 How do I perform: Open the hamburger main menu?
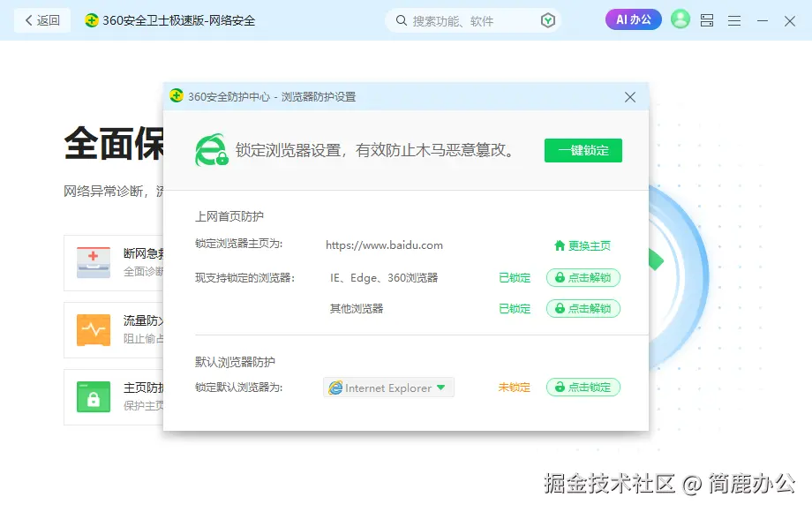click(x=733, y=19)
